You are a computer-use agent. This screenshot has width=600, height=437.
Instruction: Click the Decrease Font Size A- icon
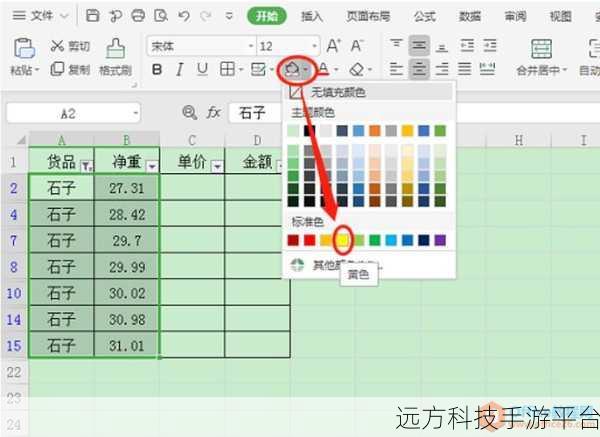(x=357, y=46)
